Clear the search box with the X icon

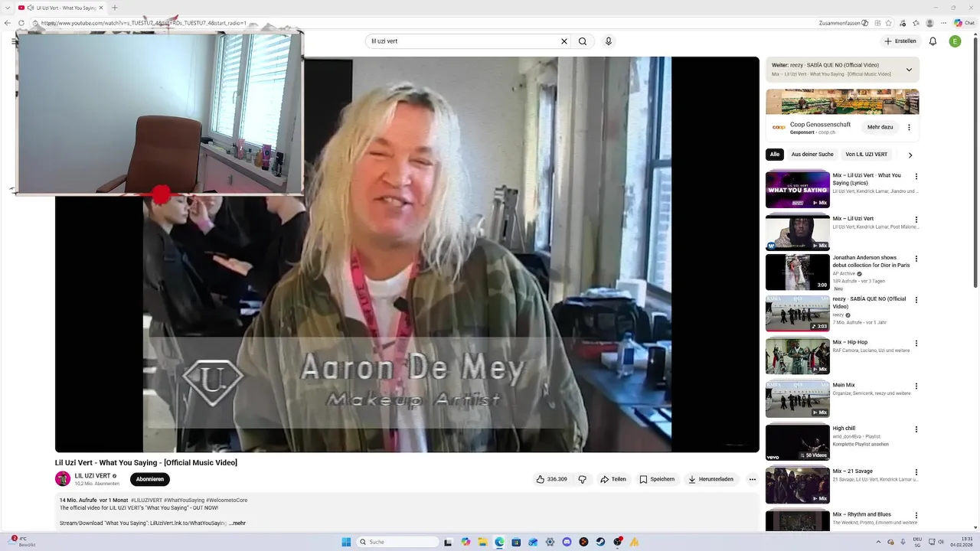click(x=564, y=41)
